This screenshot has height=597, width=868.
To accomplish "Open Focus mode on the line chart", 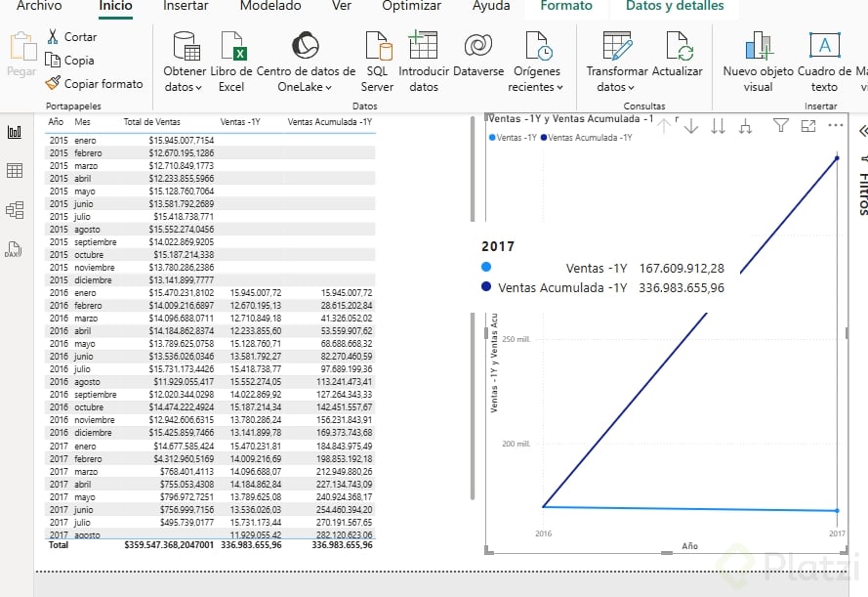I will click(807, 125).
